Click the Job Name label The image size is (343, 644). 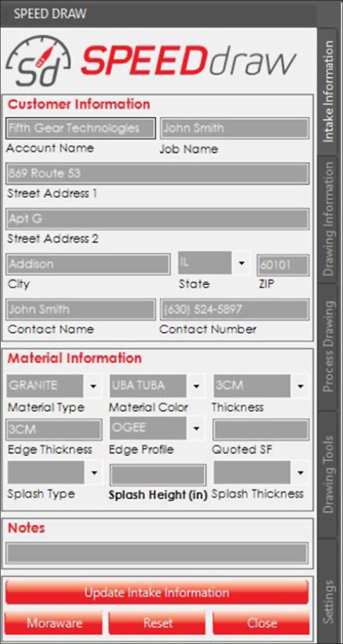[189, 149]
